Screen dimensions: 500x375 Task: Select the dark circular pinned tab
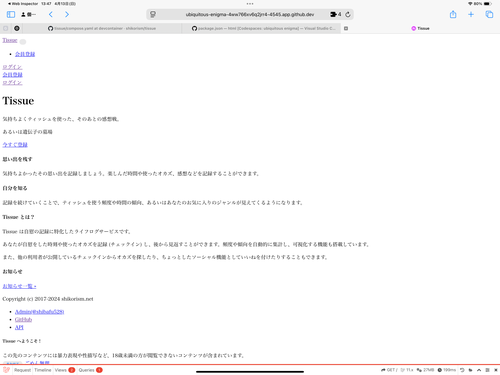point(17,28)
